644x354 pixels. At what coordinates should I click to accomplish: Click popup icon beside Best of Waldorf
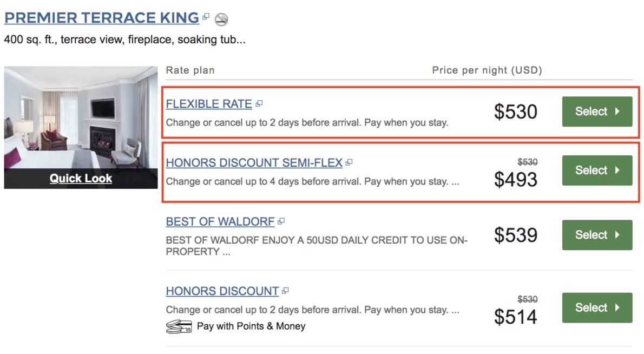pyautogui.click(x=281, y=221)
